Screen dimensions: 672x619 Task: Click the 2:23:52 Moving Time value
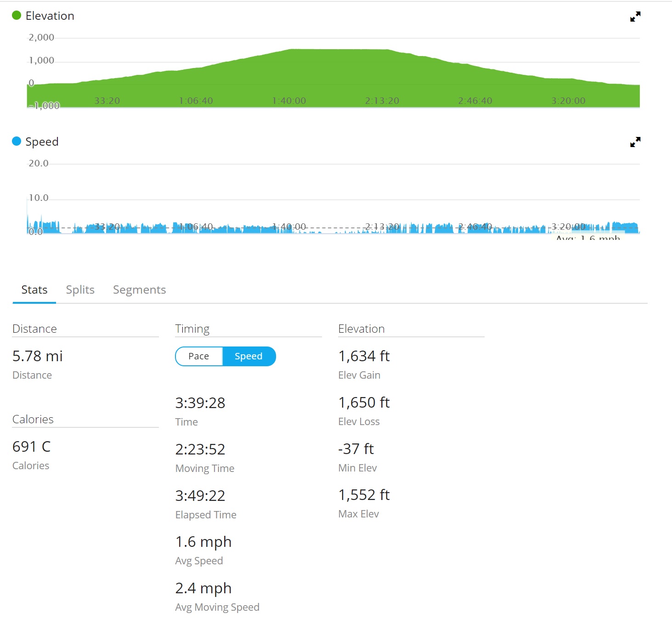(200, 449)
